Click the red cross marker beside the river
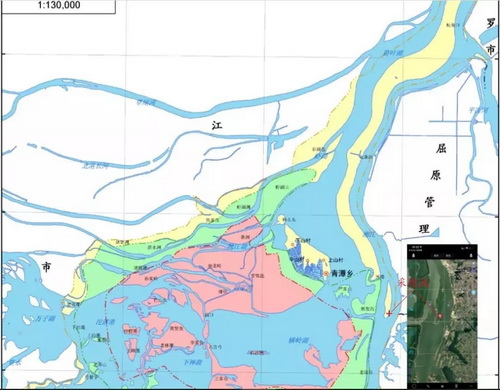 click(389, 313)
